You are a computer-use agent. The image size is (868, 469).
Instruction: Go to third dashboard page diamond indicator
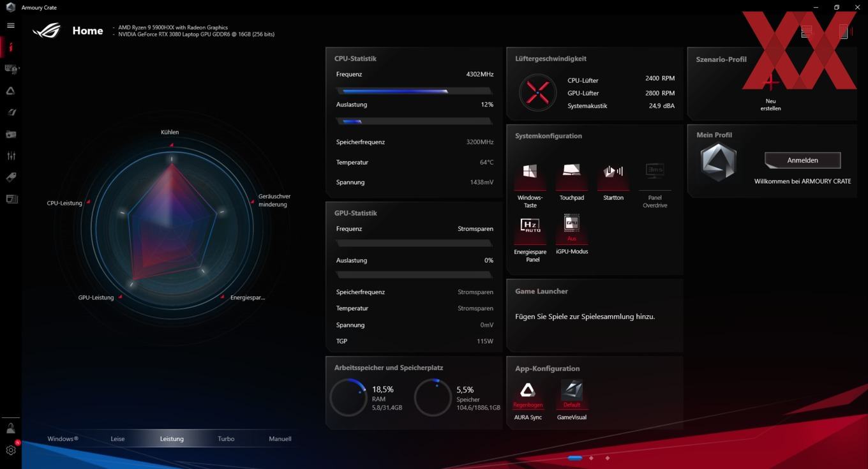coord(607,458)
